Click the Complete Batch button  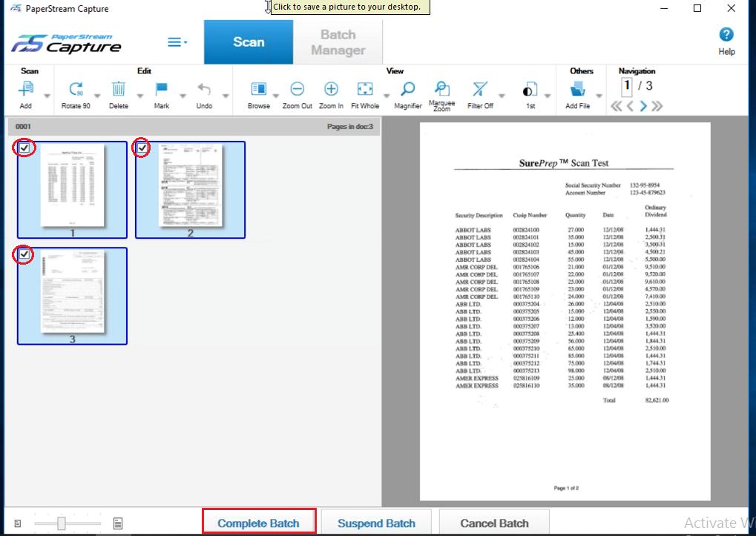[259, 523]
